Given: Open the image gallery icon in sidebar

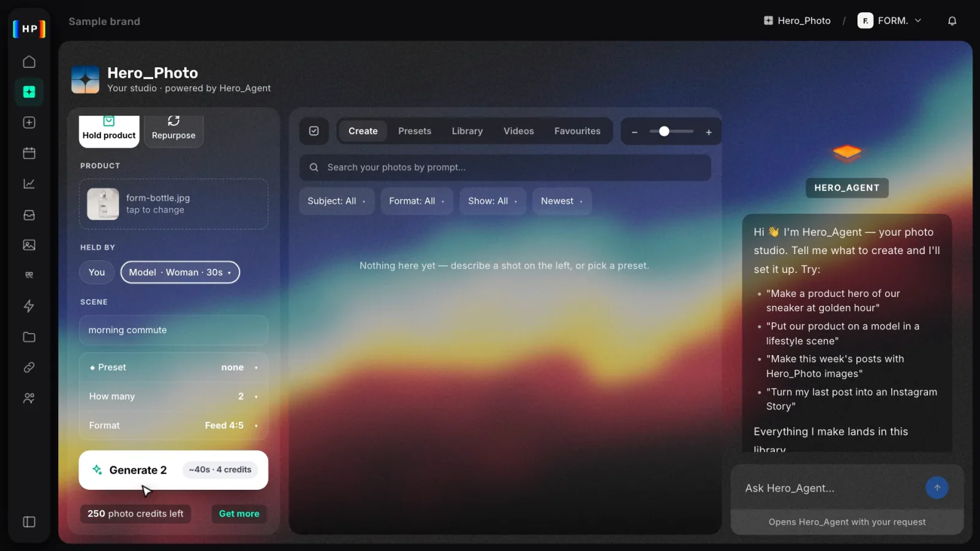Looking at the screenshot, I should pyautogui.click(x=29, y=245).
